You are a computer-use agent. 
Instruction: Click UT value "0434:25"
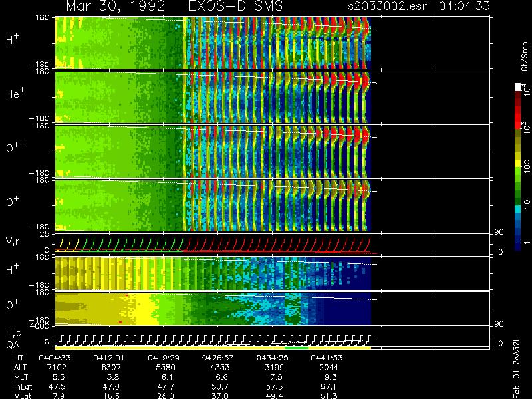pyautogui.click(x=272, y=358)
